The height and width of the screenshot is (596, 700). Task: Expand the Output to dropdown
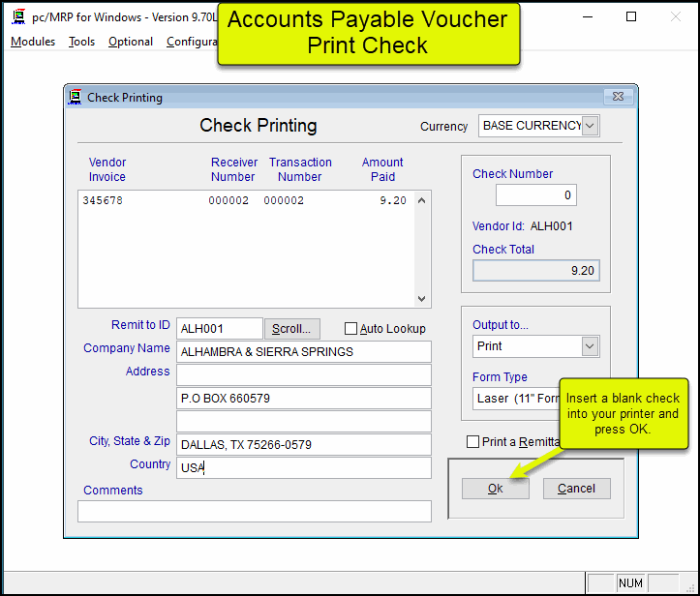click(x=590, y=346)
